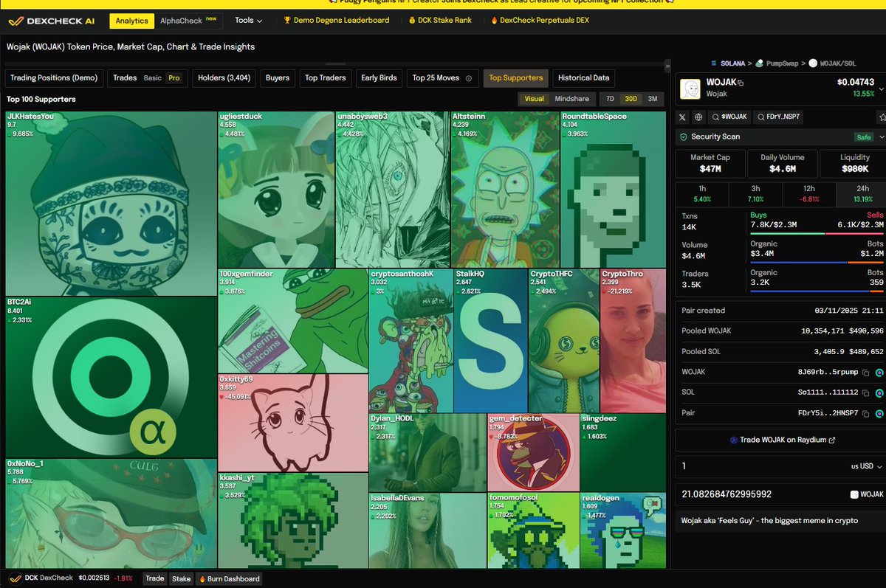Expand the Security Scan section
Screen dimensions: 886x588
tap(882, 136)
